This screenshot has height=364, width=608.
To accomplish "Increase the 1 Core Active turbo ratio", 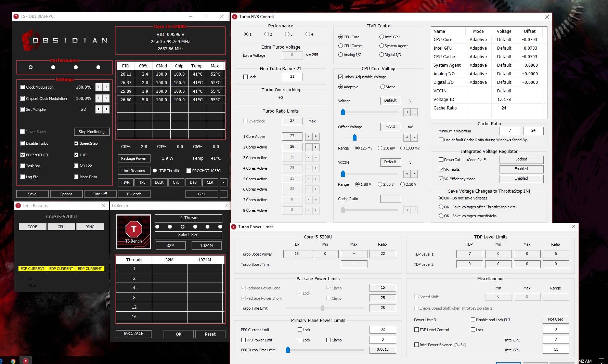I will point(316,136).
